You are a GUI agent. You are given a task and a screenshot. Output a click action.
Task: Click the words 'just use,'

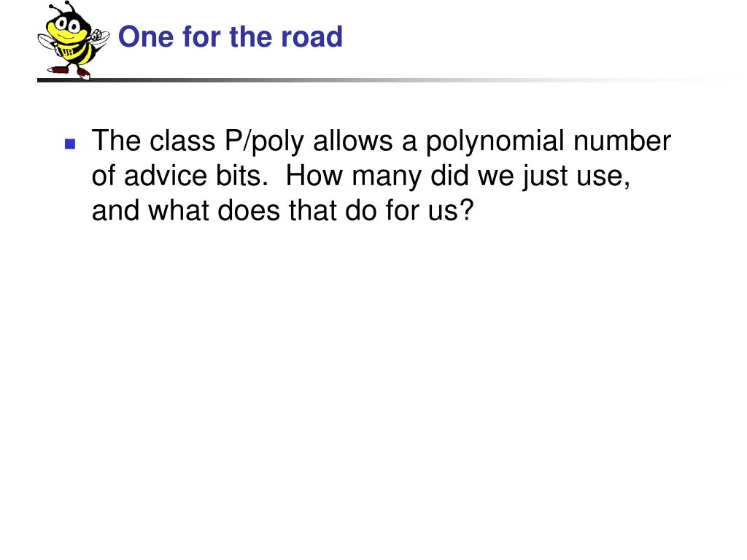(576, 176)
